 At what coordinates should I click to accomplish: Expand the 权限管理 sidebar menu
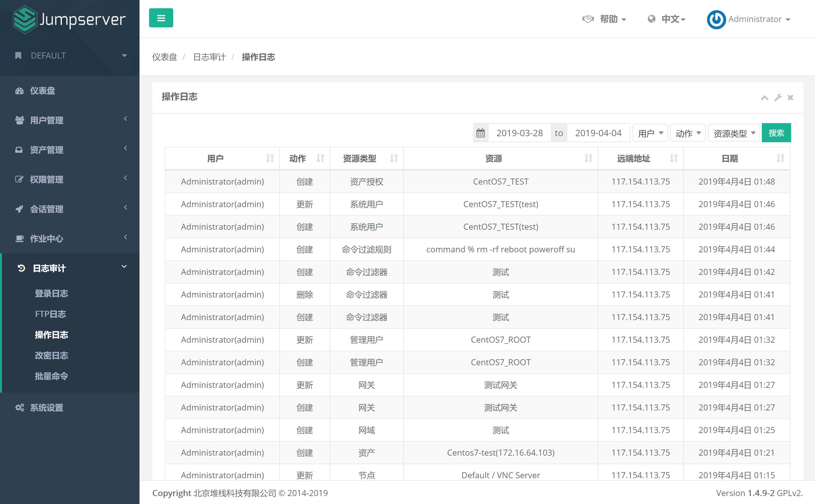pyautogui.click(x=70, y=179)
